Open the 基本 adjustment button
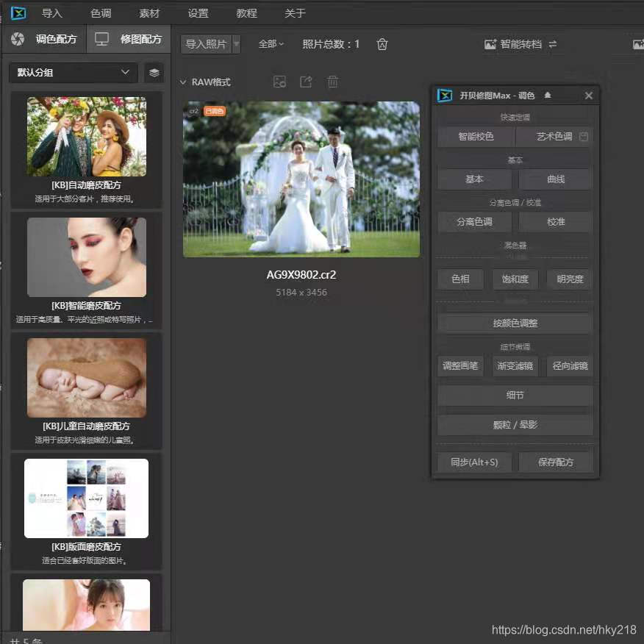The image size is (644, 644). click(x=474, y=179)
